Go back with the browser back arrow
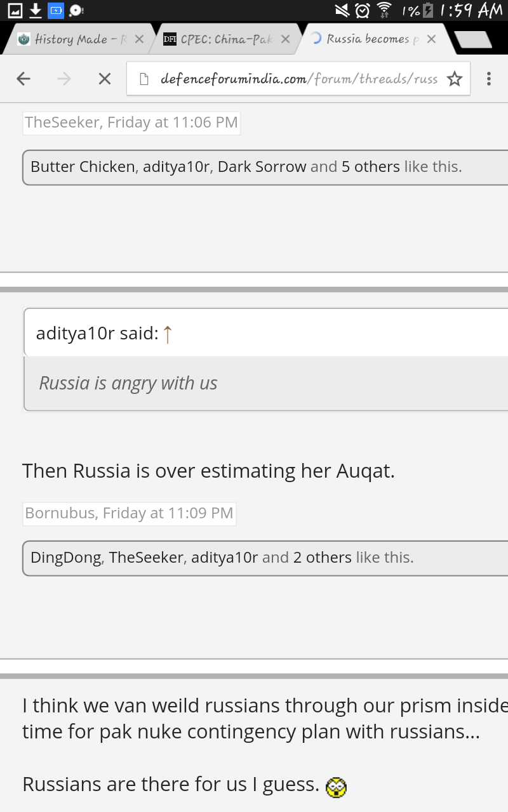 pos(23,79)
